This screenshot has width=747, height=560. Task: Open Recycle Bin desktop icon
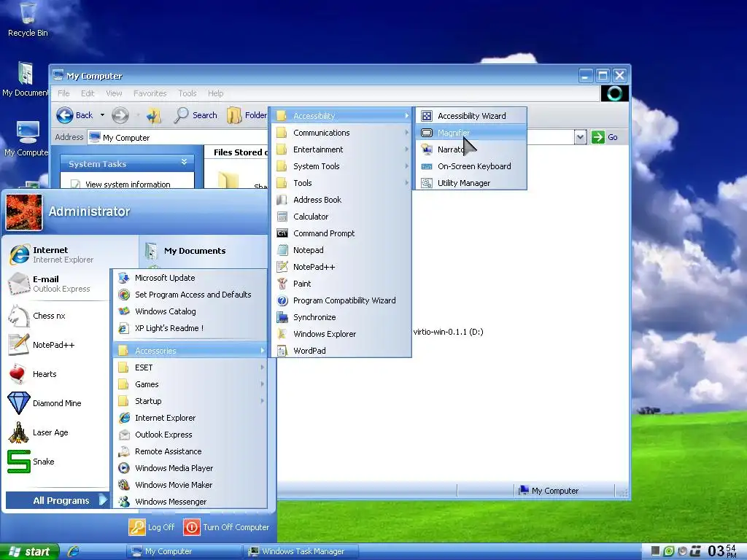tap(28, 20)
